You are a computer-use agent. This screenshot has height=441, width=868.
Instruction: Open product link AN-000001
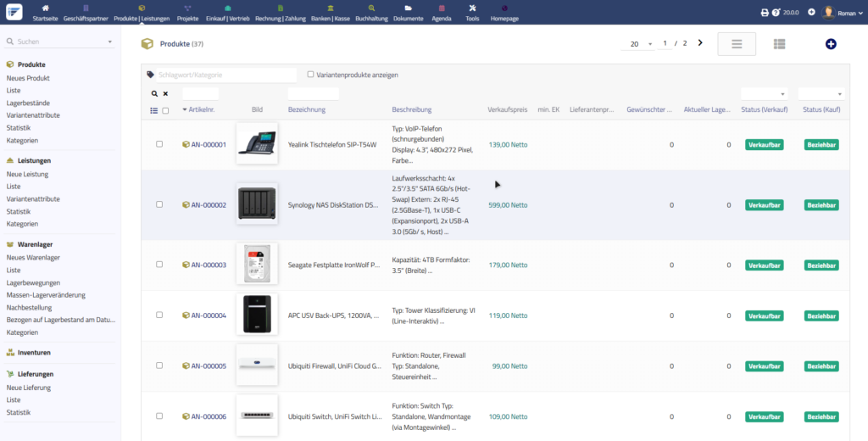pyautogui.click(x=209, y=145)
